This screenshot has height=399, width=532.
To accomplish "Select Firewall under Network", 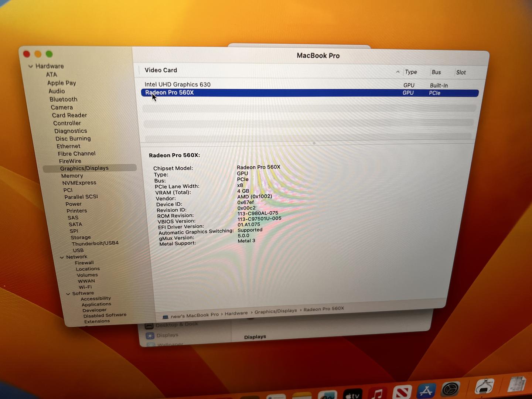I will [x=84, y=263].
